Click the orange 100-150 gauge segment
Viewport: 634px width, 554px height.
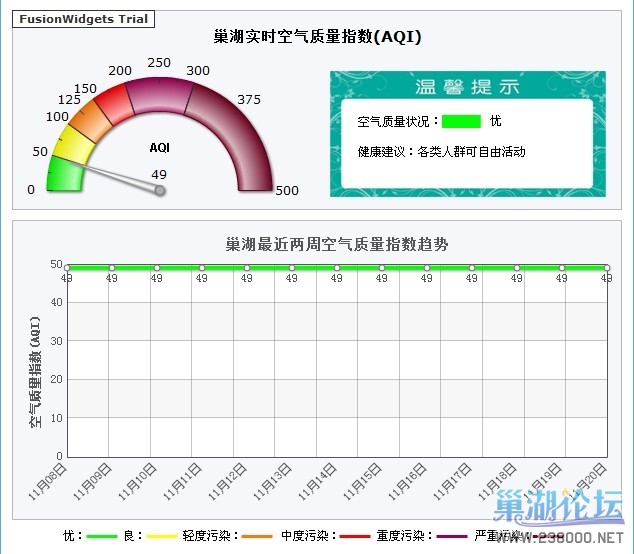(88, 120)
